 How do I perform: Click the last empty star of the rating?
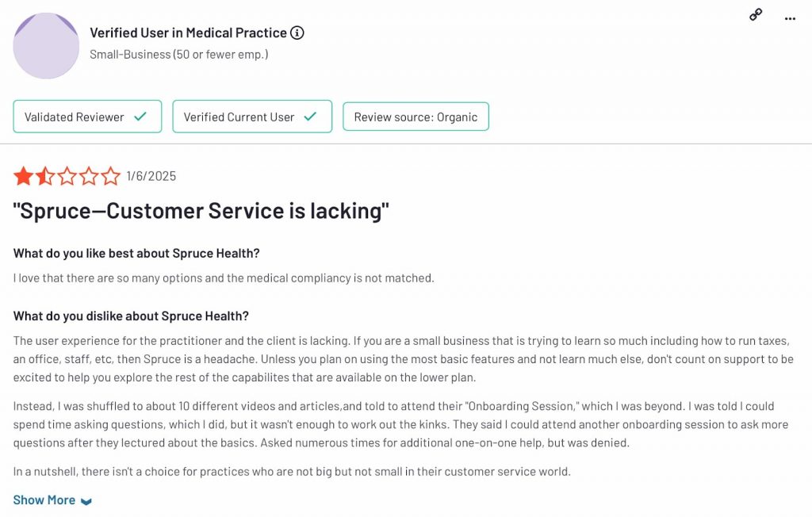pyautogui.click(x=112, y=176)
